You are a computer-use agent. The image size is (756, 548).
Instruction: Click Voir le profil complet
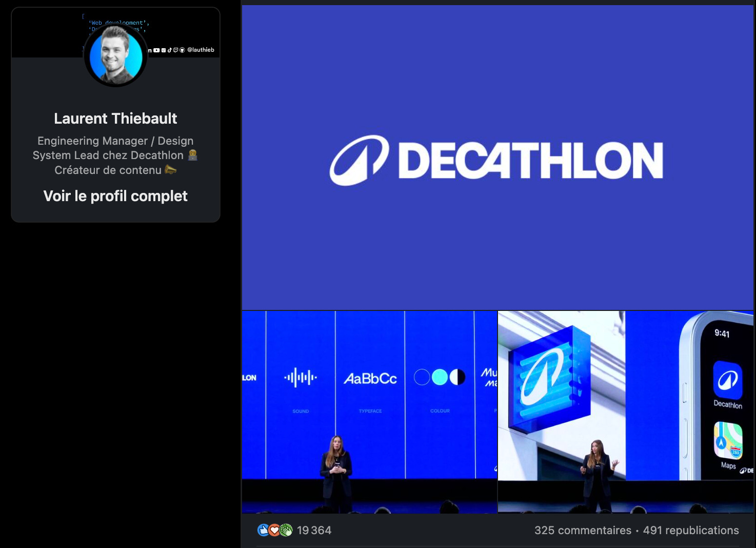(x=115, y=196)
